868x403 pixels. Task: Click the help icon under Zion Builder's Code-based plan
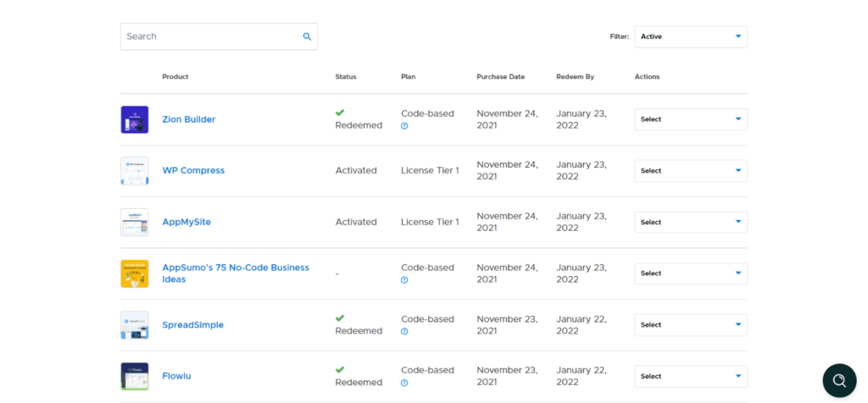pos(404,126)
